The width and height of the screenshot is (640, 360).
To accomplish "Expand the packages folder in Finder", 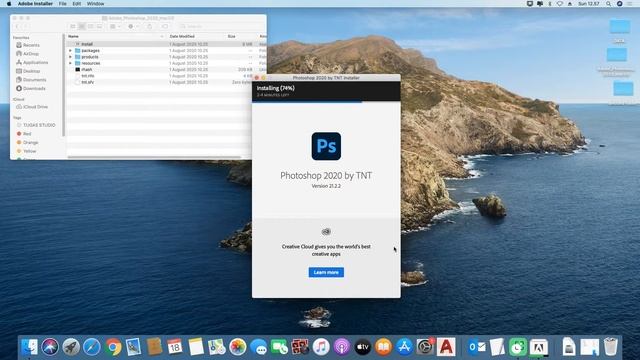I will coord(70,51).
